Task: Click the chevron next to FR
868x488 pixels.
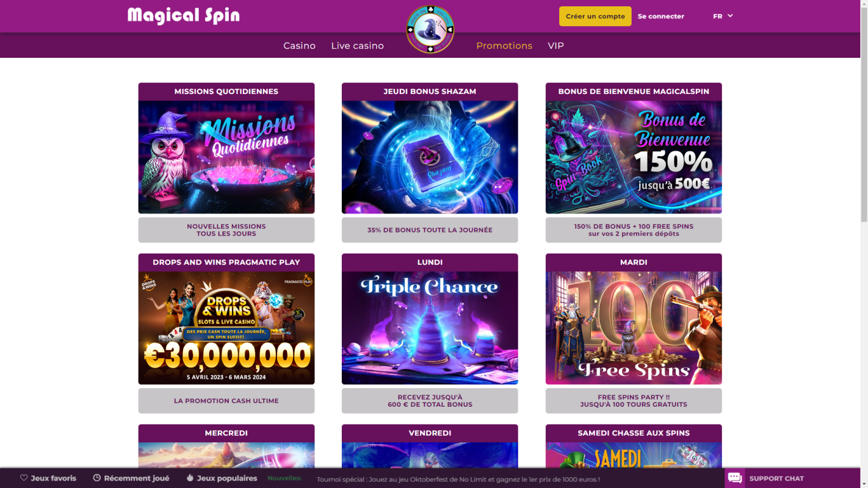Action: tap(730, 16)
